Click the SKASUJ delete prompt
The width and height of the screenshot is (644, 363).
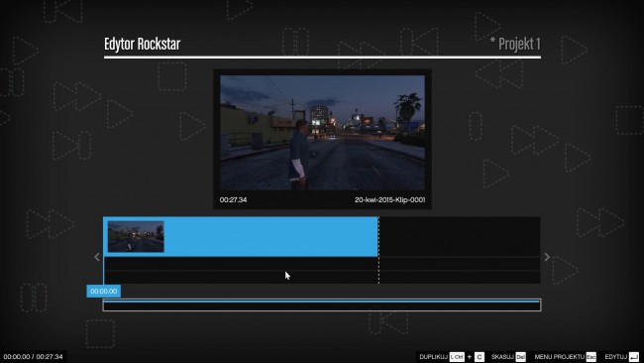[x=502, y=357]
